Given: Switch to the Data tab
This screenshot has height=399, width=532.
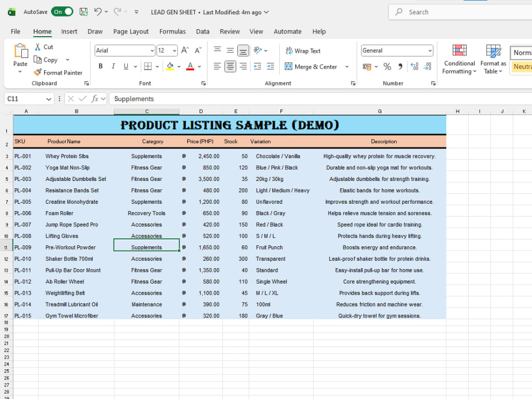Looking at the screenshot, I should click(203, 31).
